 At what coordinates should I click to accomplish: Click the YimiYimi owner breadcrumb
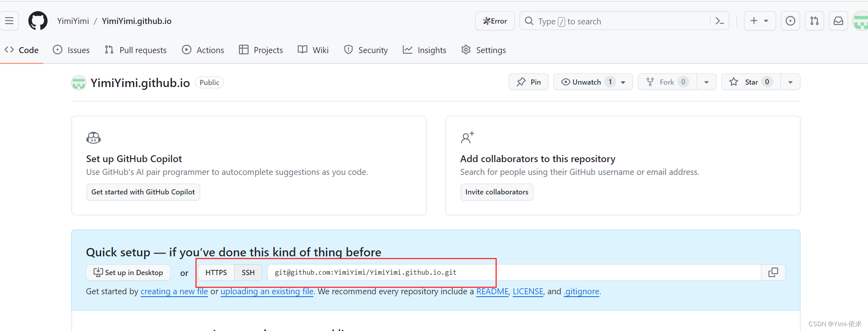point(73,21)
